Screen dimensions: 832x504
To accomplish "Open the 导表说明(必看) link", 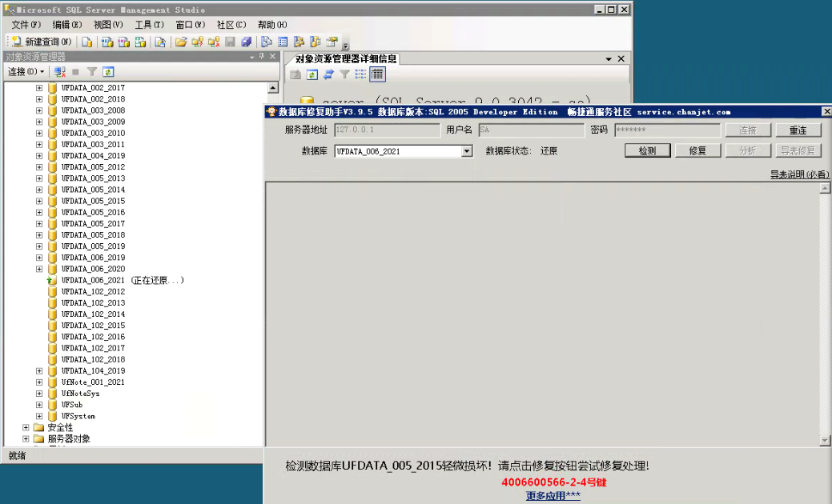I will click(x=799, y=174).
